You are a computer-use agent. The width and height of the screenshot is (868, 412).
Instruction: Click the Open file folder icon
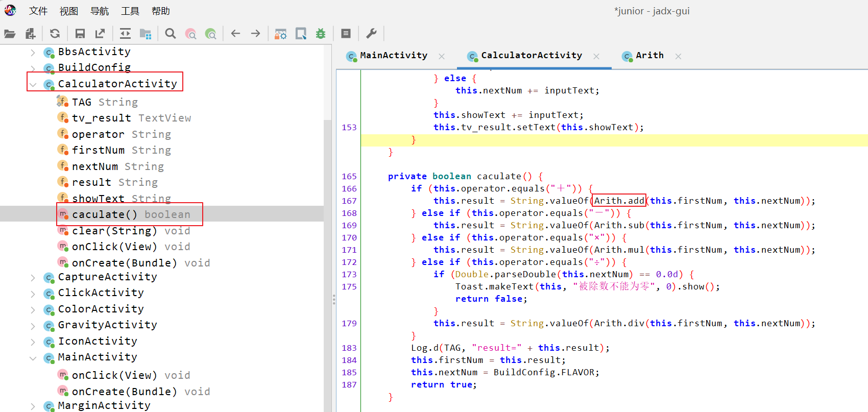pyautogui.click(x=10, y=34)
